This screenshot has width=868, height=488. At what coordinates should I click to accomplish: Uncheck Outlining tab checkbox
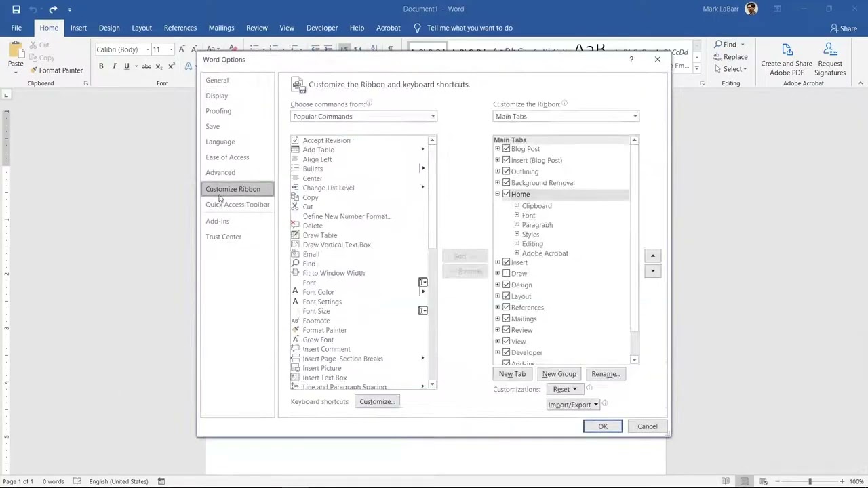click(x=506, y=171)
